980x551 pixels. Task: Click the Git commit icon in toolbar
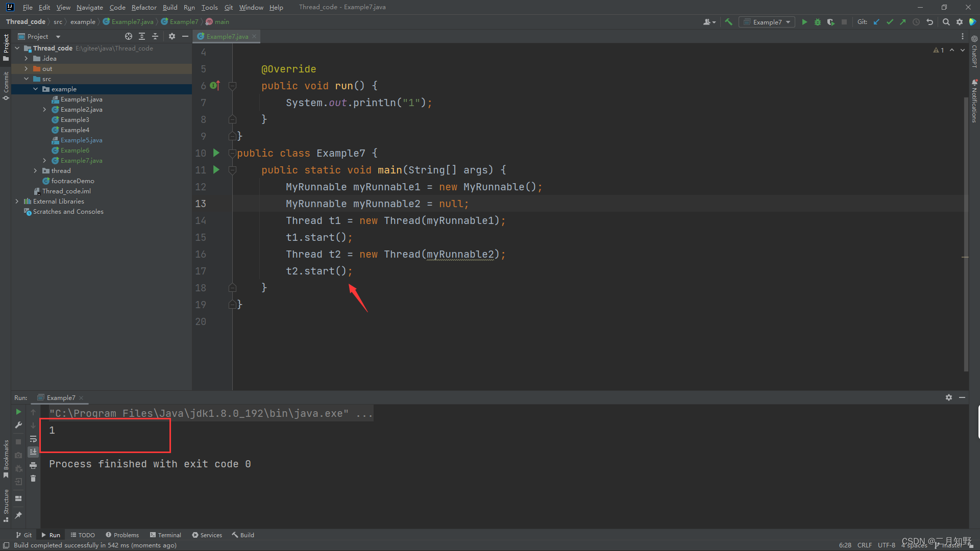889,22
